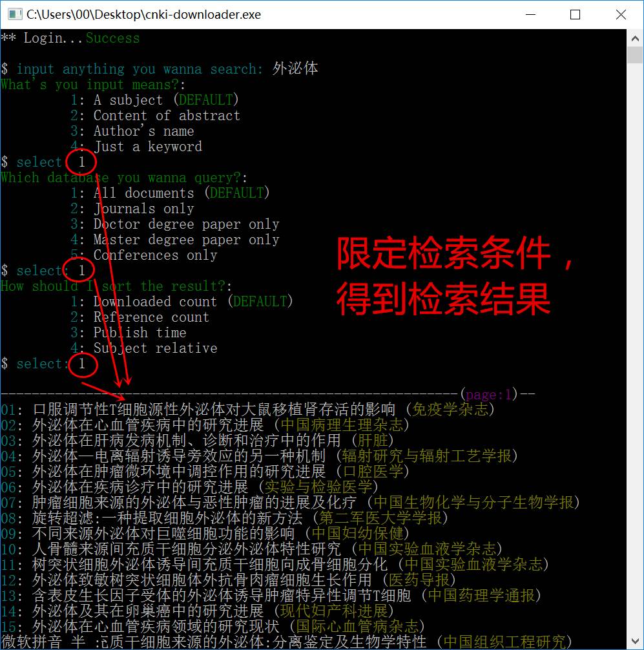The width and height of the screenshot is (644, 650).
Task: Click the window title path text
Action: click(x=143, y=14)
